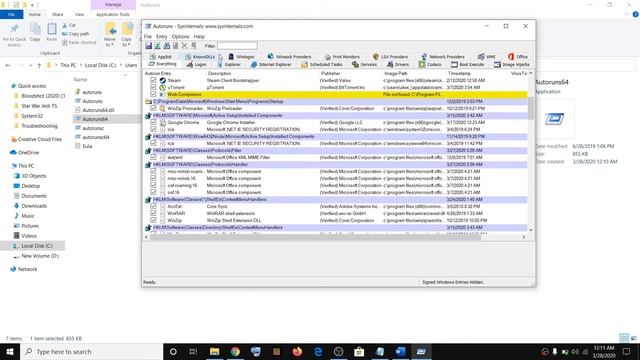Click the Refresh icon in Autoruns toolbar
Image resolution: width=640 pixels, height=360 pixels.
(157, 46)
